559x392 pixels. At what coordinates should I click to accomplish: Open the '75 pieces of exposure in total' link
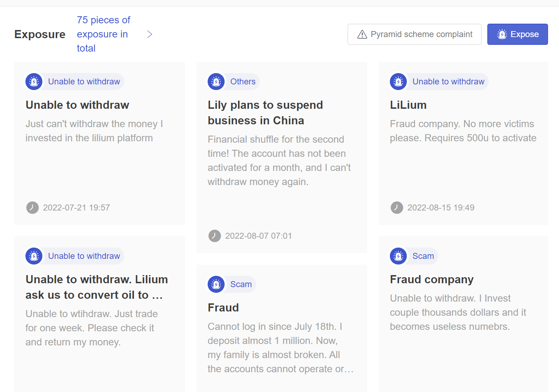103,34
